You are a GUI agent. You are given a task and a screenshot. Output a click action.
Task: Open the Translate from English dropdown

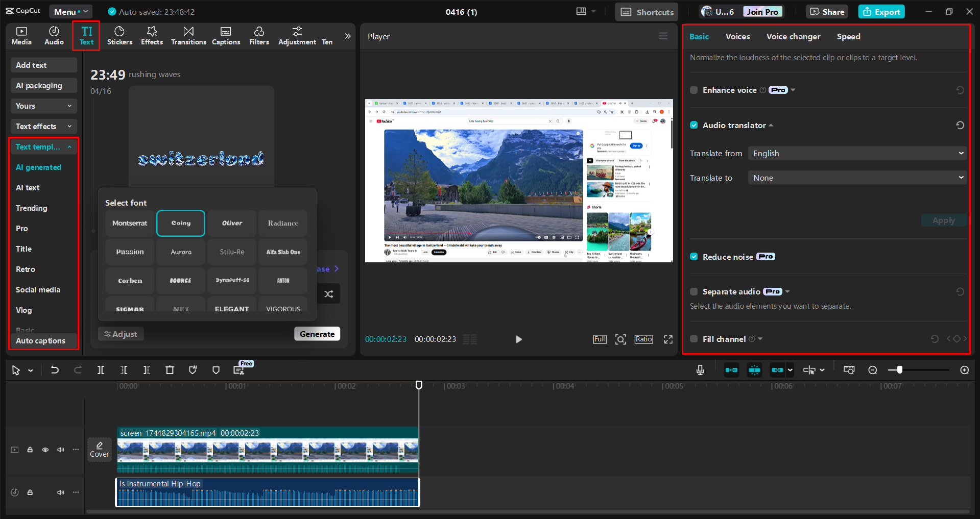coord(857,154)
